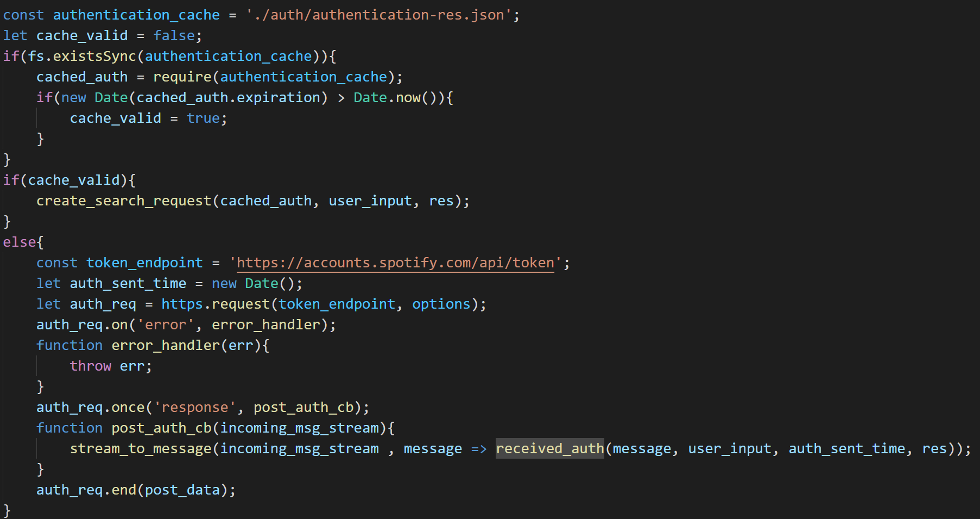Open the accounts.spotify.com token URL link
This screenshot has width=980, height=519.
click(395, 263)
